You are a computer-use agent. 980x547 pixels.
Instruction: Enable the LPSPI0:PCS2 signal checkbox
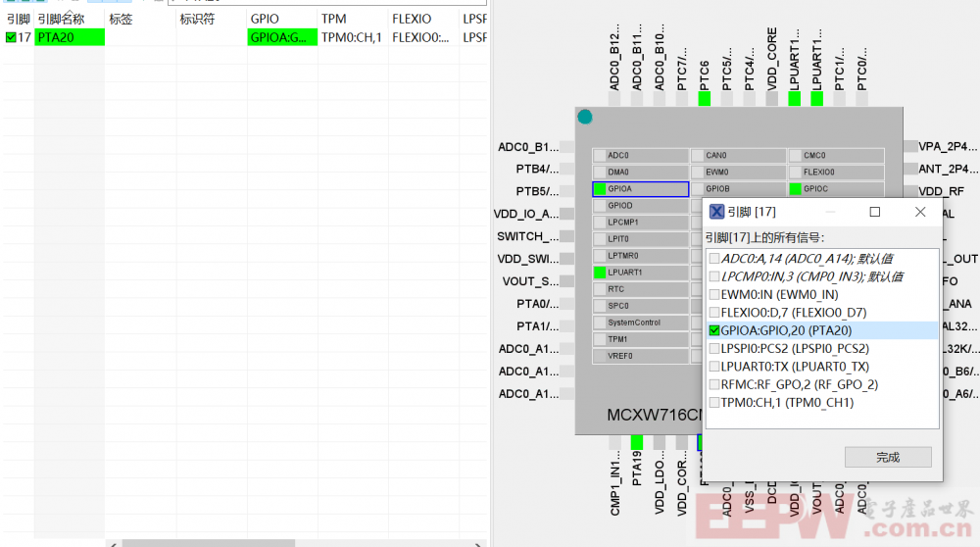[714, 349]
